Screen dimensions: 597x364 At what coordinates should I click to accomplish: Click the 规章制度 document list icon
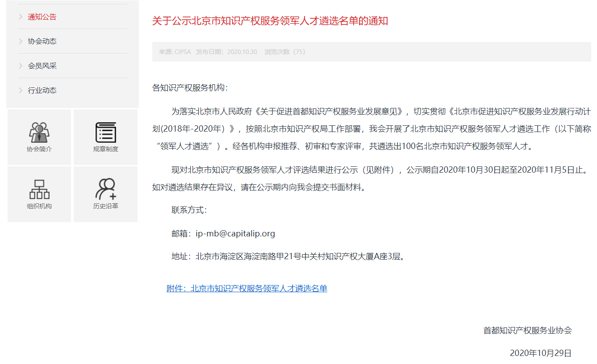click(106, 132)
